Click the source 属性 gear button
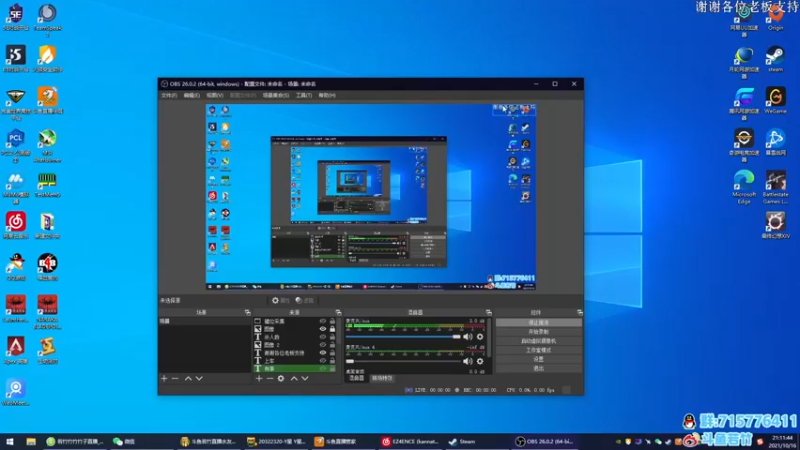800x450 pixels. pos(280,301)
